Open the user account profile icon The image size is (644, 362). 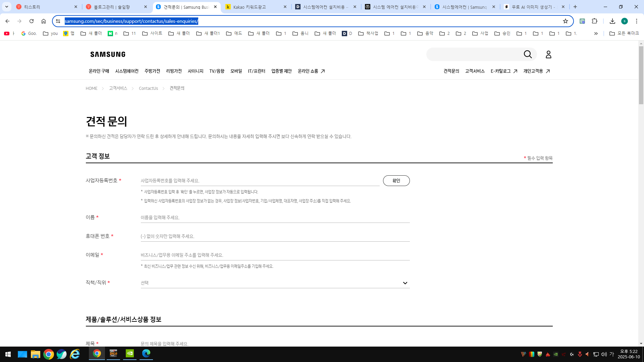click(548, 54)
